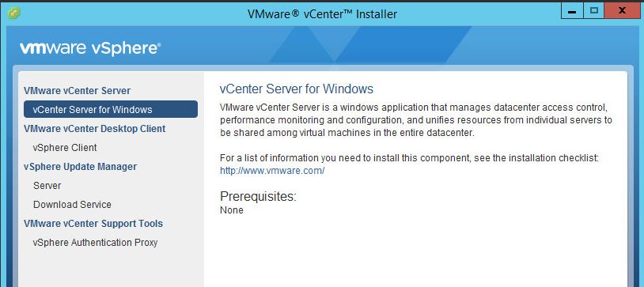This screenshot has height=287, width=644.
Task: Click the vmware vSphere logo
Action: (90, 48)
